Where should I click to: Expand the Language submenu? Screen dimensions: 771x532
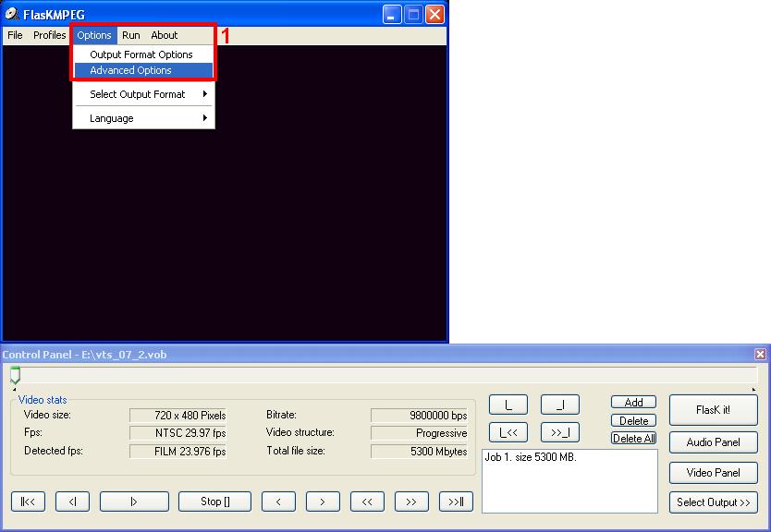143,118
